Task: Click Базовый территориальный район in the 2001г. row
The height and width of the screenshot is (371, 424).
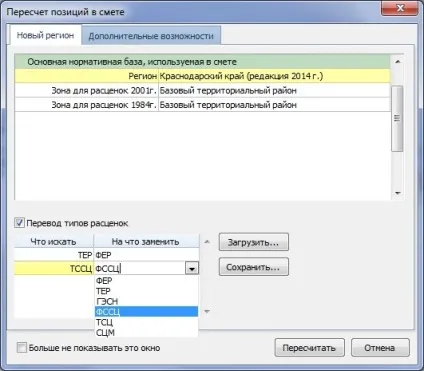Action: point(274,90)
